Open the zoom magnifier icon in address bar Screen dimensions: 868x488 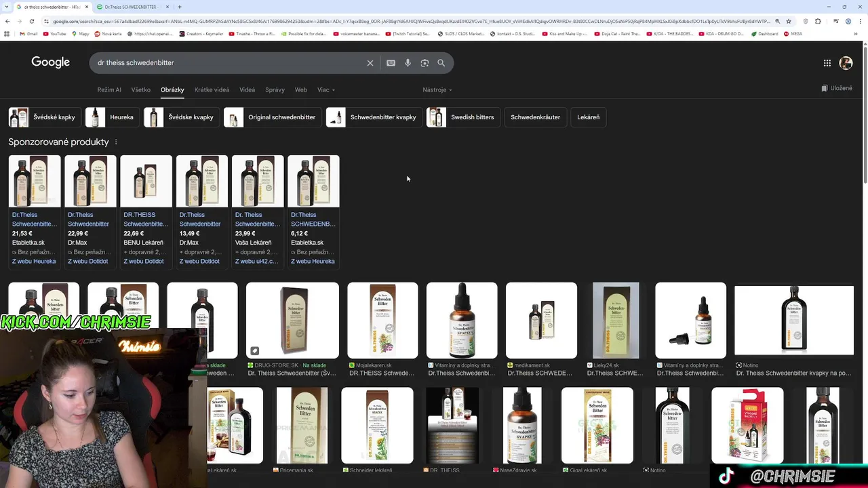[778, 21]
